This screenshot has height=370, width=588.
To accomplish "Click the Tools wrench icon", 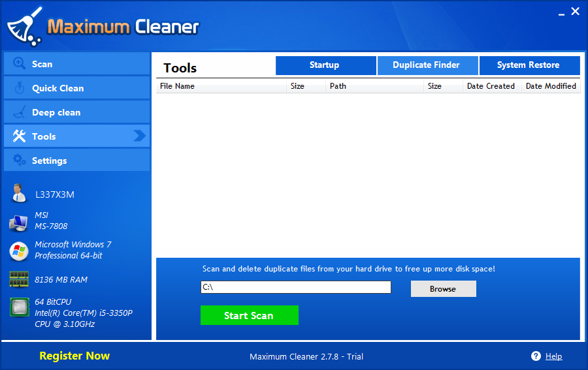I will tap(19, 136).
